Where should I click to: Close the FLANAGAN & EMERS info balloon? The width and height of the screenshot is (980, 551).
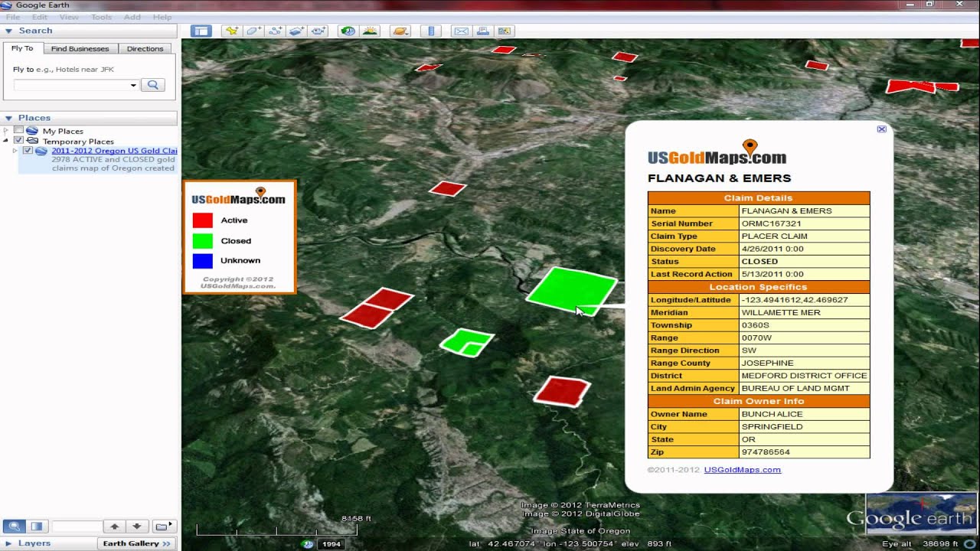point(881,129)
